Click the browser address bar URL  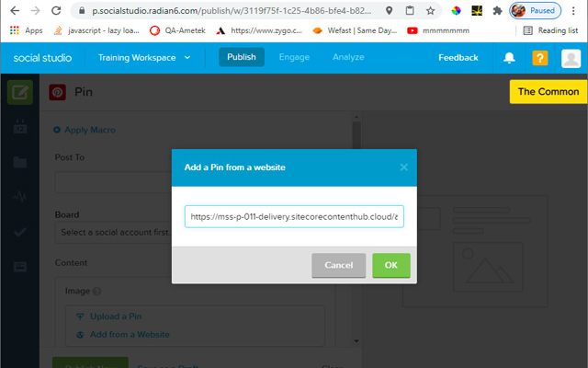click(232, 11)
